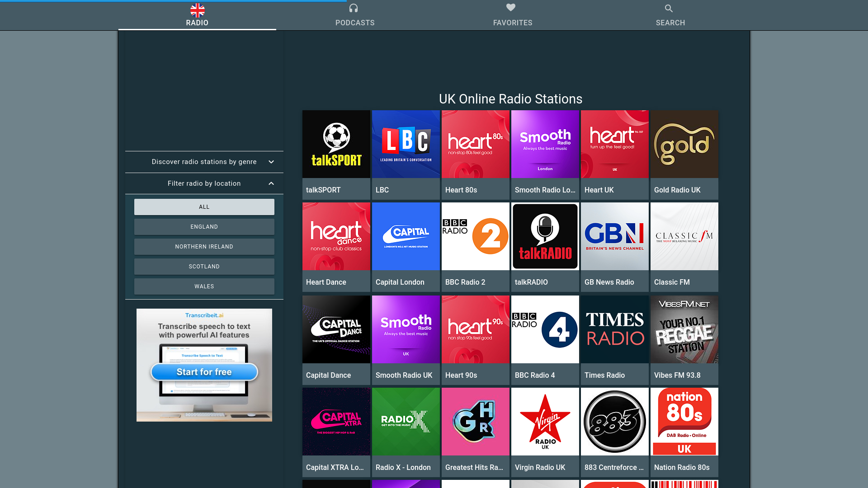The height and width of the screenshot is (488, 868).
Task: Click the headphones Podcasts icon
Action: coord(354,8)
